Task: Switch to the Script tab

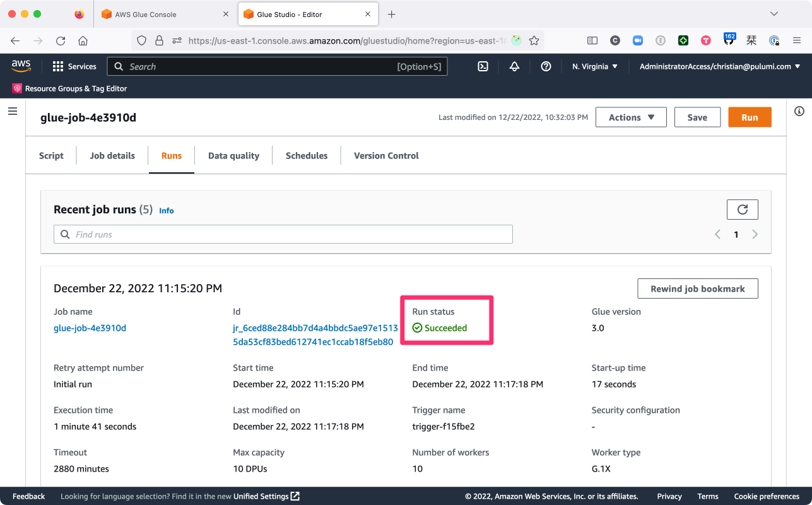Action: coord(51,155)
